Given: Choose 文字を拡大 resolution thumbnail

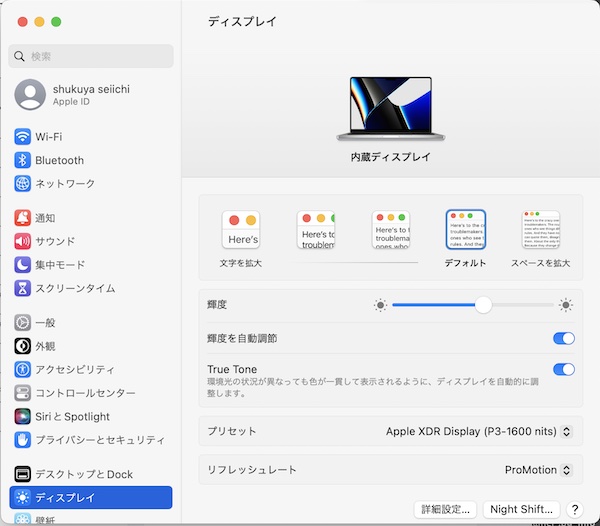Looking at the screenshot, I should click(x=241, y=231).
